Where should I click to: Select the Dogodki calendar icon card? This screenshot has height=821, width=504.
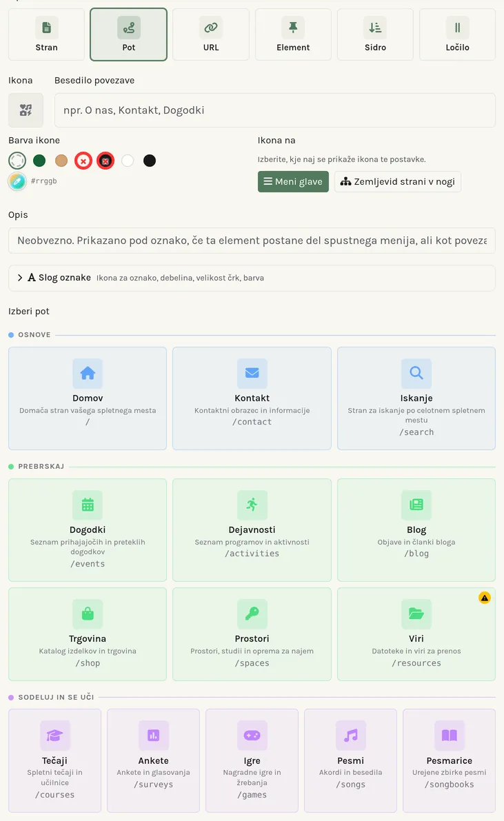(x=88, y=530)
